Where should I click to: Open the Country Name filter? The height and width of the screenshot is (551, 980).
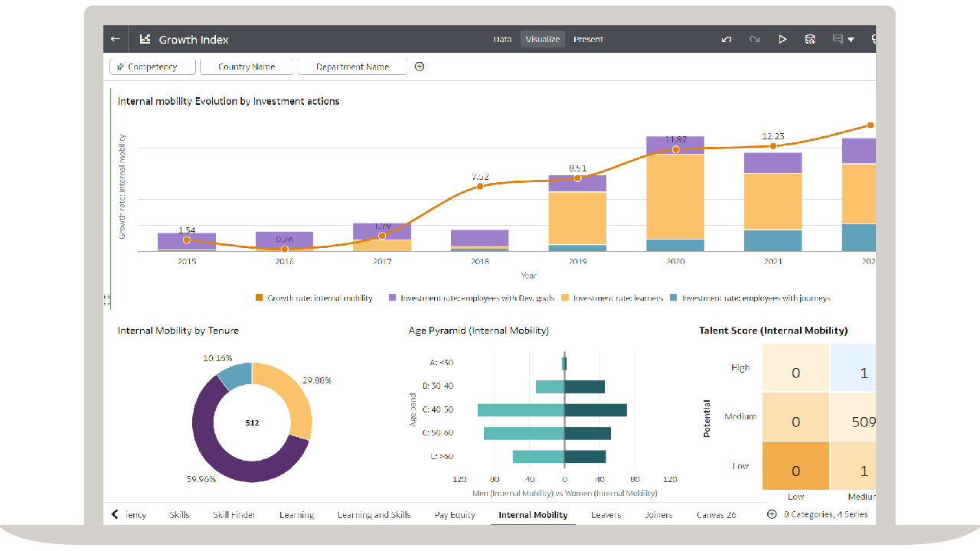tap(247, 67)
